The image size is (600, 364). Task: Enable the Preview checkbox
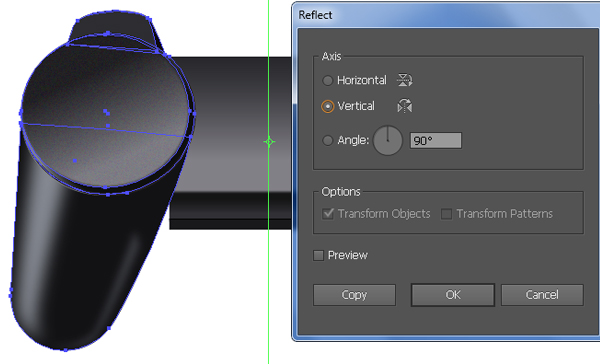(x=318, y=255)
